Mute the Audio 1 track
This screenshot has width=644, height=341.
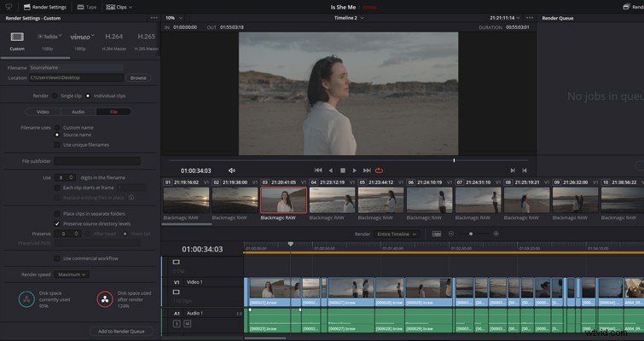(x=188, y=324)
